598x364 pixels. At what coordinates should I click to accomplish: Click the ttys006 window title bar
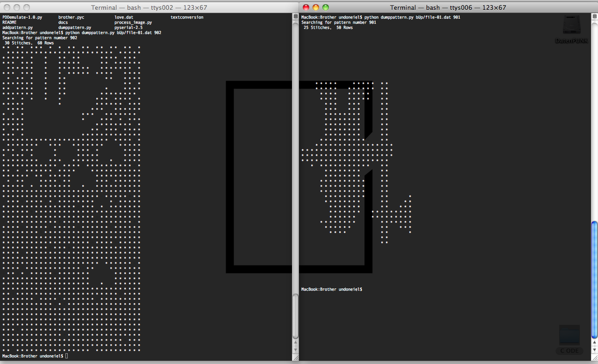click(x=448, y=7)
